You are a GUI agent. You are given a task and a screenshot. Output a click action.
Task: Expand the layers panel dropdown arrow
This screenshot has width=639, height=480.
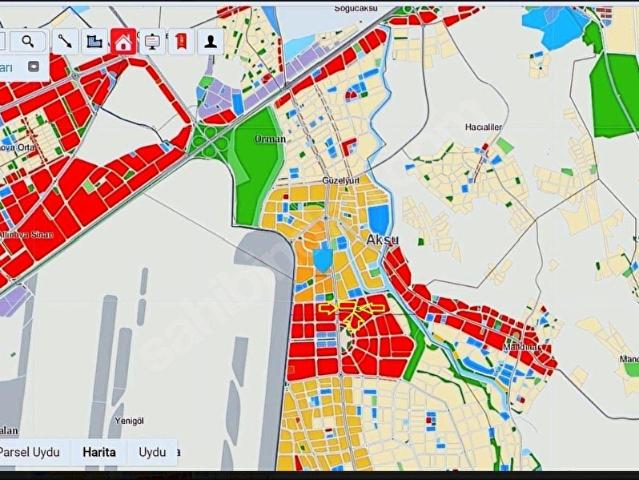click(x=34, y=67)
